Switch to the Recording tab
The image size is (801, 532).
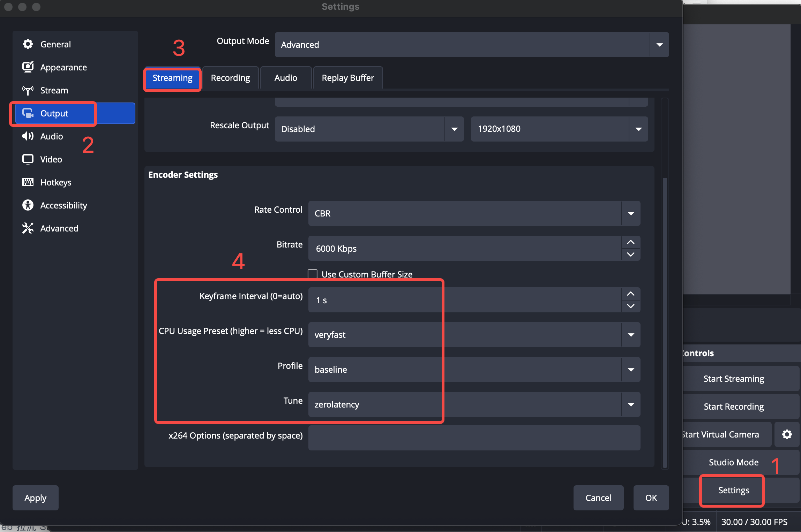(230, 78)
